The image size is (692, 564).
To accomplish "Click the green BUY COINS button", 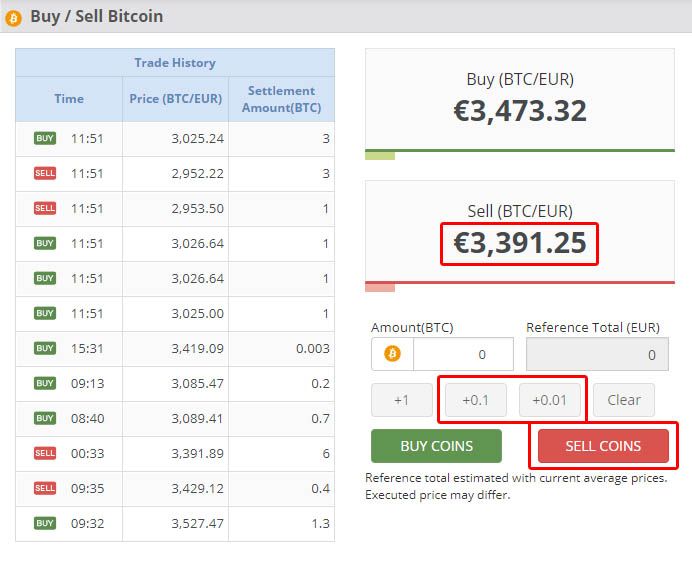I will pyautogui.click(x=436, y=446).
